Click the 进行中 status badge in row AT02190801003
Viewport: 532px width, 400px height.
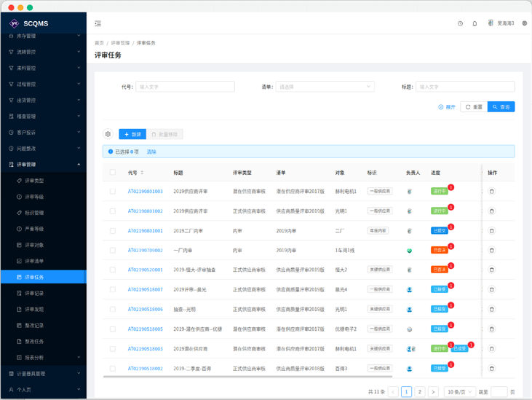(x=440, y=191)
